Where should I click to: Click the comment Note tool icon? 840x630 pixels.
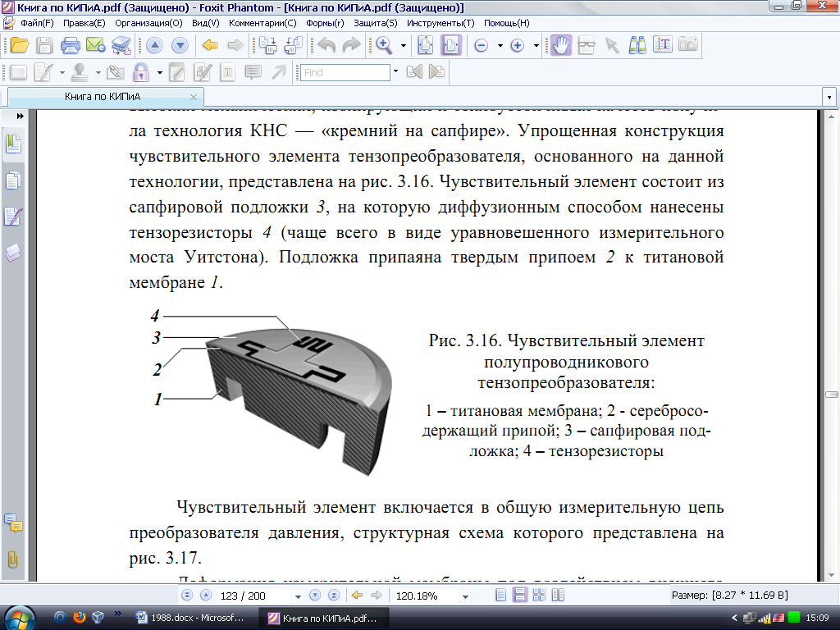tap(253, 72)
